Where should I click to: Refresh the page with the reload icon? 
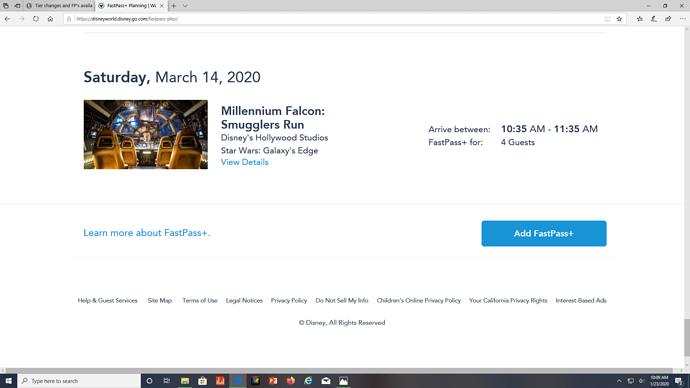point(36,19)
